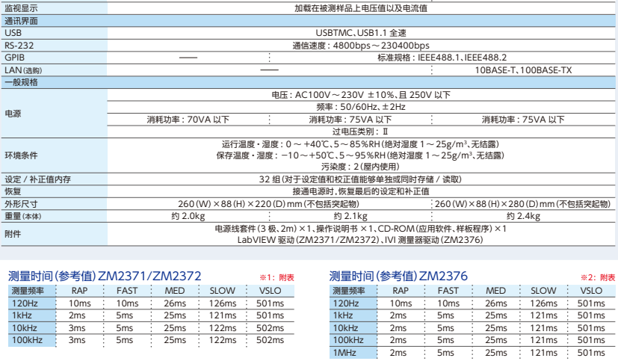This screenshot has width=618, height=364.
Task: Click the 监视显示 row label
Action: pos(21,9)
